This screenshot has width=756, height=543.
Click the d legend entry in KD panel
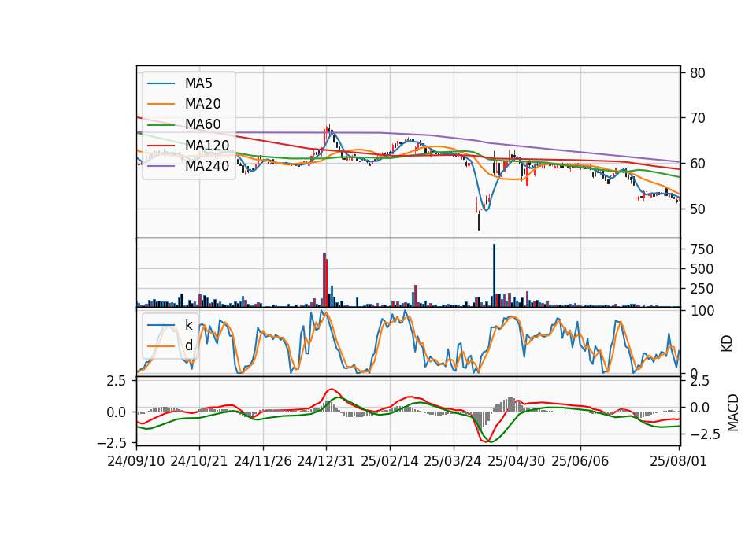(x=188, y=345)
